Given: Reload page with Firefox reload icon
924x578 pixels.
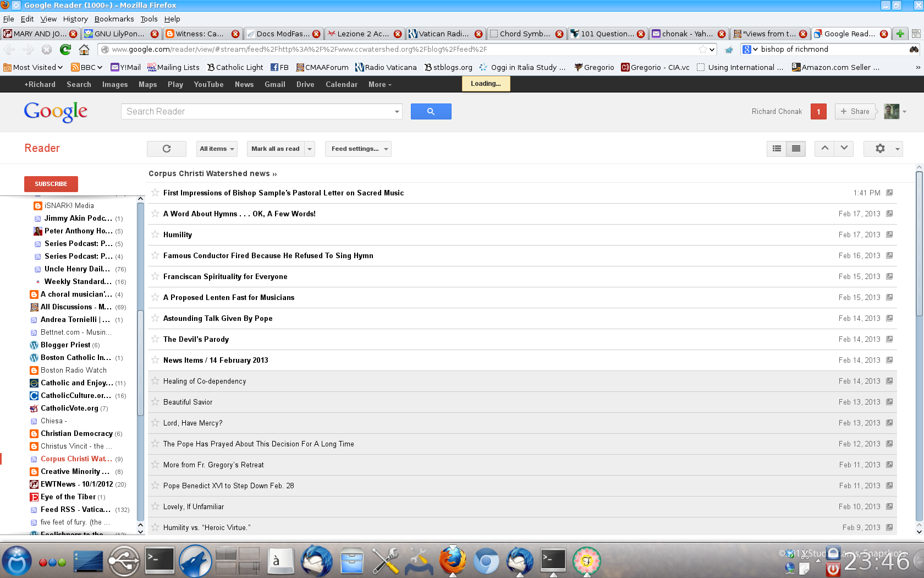Looking at the screenshot, I should [65, 50].
